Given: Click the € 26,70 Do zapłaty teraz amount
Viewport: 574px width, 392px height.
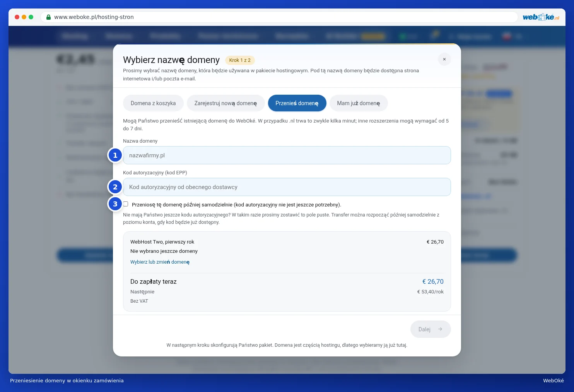Looking at the screenshot, I should coord(433,281).
